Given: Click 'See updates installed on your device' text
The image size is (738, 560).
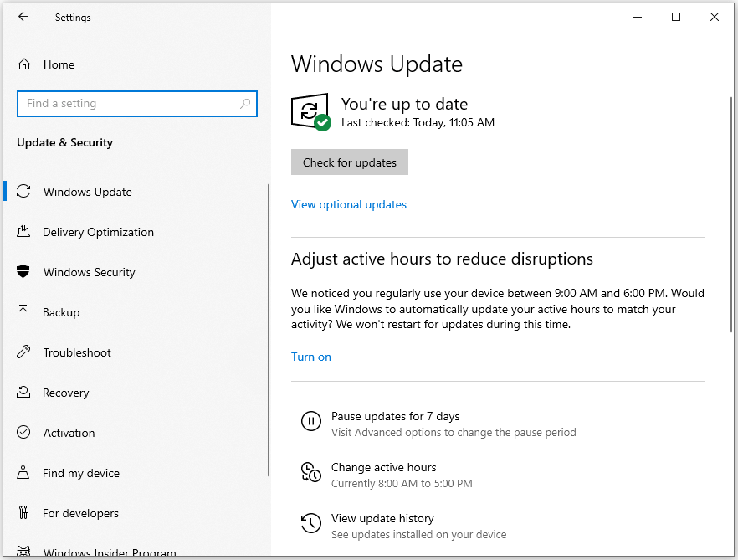Looking at the screenshot, I should pos(419,534).
